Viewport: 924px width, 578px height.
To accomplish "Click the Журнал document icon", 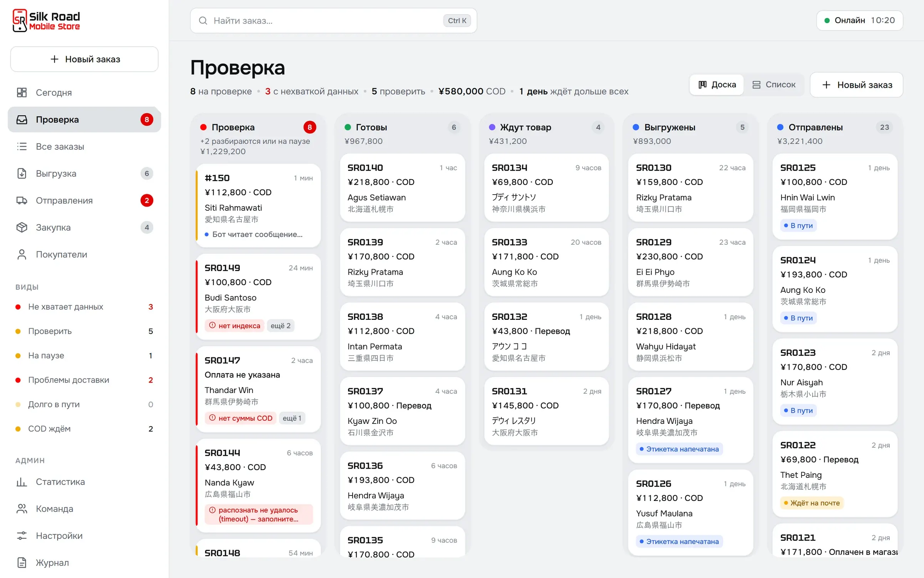I will tap(22, 563).
